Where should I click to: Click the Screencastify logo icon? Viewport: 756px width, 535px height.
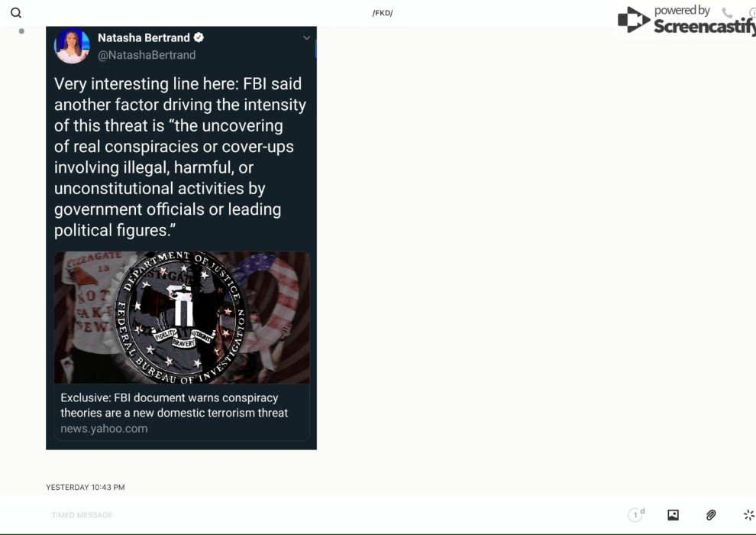[634, 21]
